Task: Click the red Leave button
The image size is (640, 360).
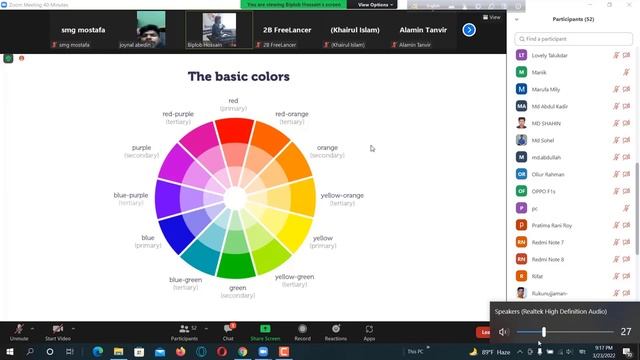Action: pos(484,332)
